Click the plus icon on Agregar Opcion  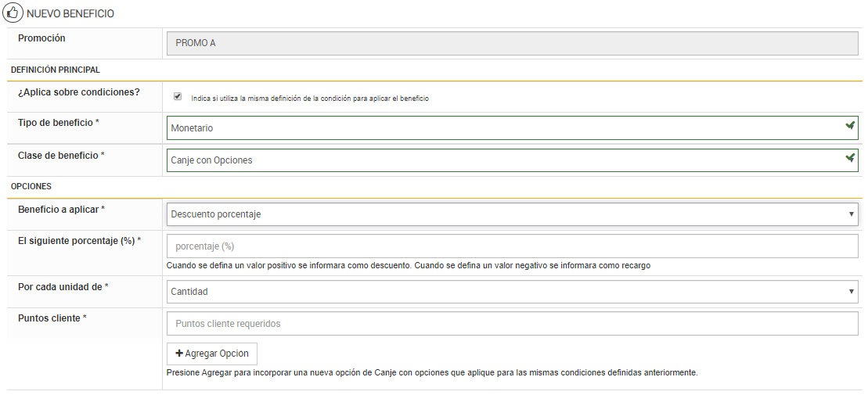pyautogui.click(x=179, y=353)
